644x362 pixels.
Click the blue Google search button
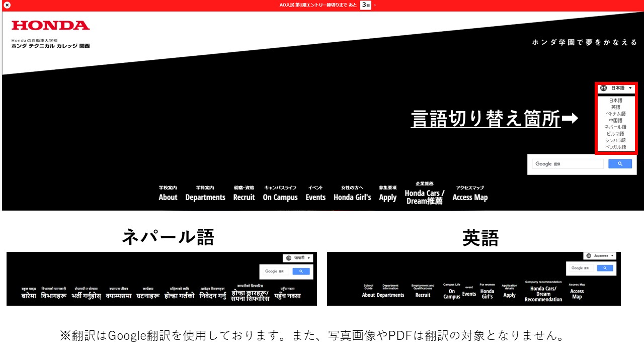coord(620,164)
